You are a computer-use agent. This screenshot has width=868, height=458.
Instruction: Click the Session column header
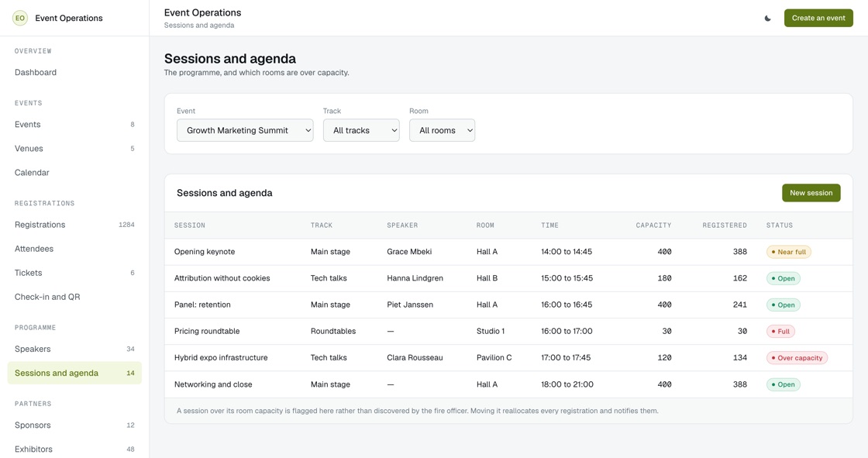click(x=190, y=226)
